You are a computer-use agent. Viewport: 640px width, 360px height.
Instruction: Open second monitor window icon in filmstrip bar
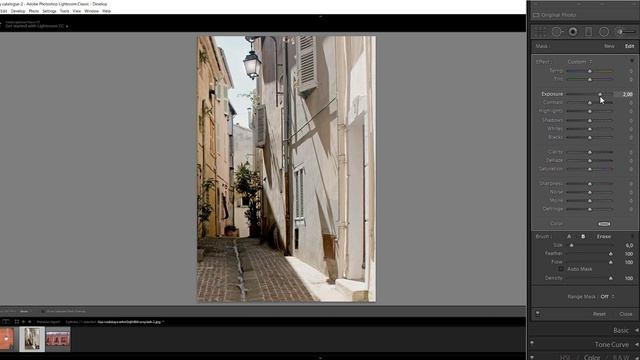6,322
